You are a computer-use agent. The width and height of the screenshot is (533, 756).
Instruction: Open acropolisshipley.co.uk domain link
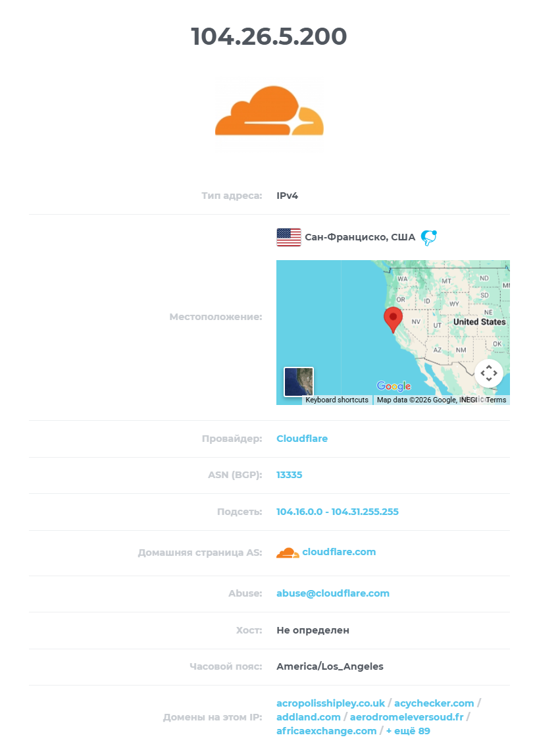pos(330,703)
